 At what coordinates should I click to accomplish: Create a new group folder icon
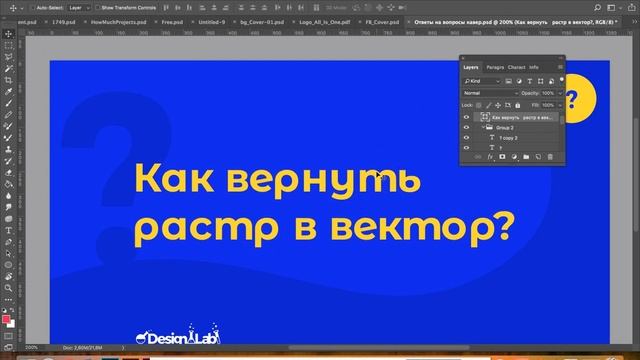526,157
